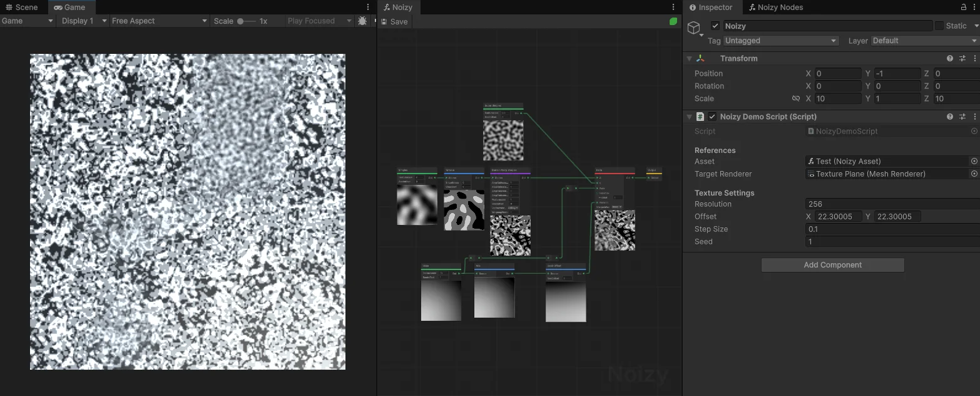Click the Rotation Y field
The height and width of the screenshot is (396, 980).
pyautogui.click(x=897, y=86)
